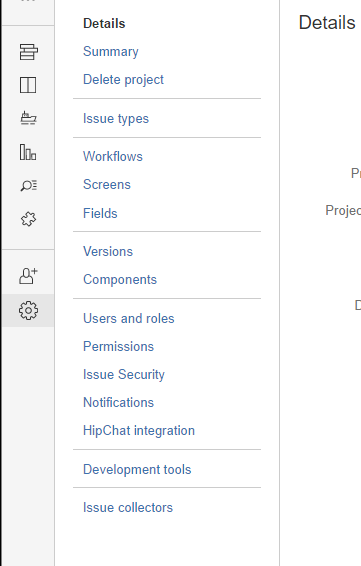Open the Issue collectors page
This screenshot has height=566, width=361.
(x=128, y=508)
